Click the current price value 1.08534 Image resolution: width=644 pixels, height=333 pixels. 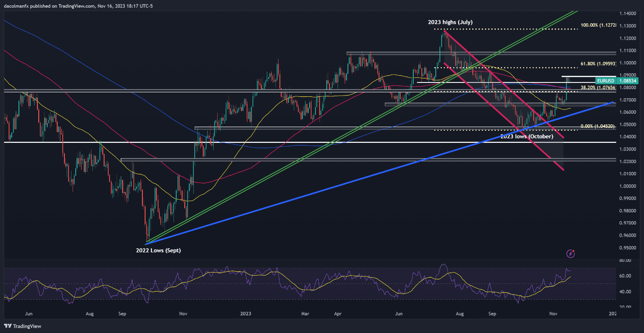tap(628, 81)
